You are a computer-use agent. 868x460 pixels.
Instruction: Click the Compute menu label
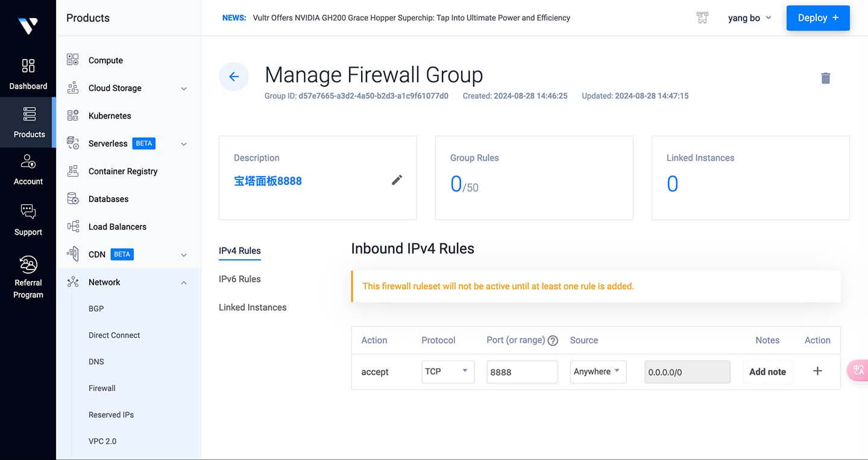[x=105, y=60]
